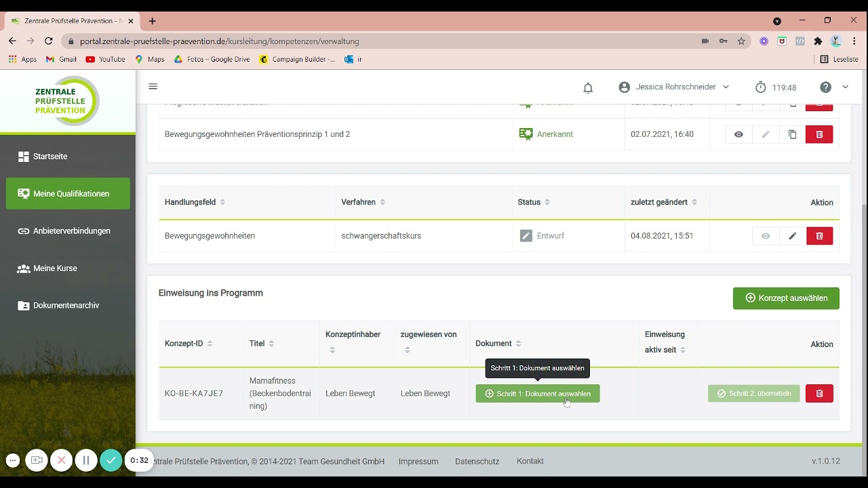Finish recording with the checkmark button

(x=111, y=460)
